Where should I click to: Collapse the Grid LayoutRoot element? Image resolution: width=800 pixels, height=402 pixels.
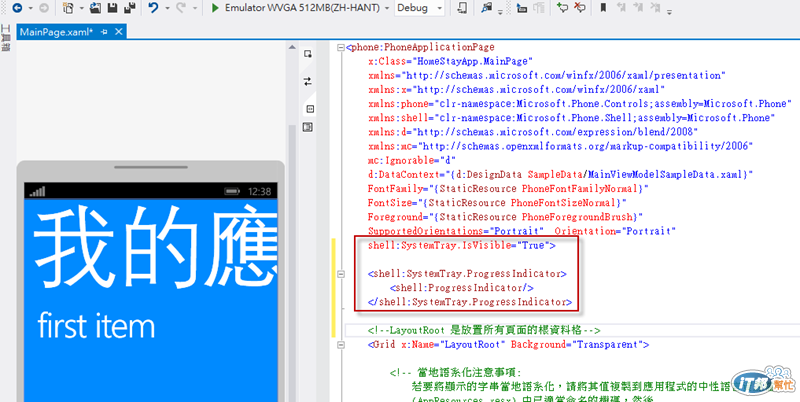tap(341, 345)
